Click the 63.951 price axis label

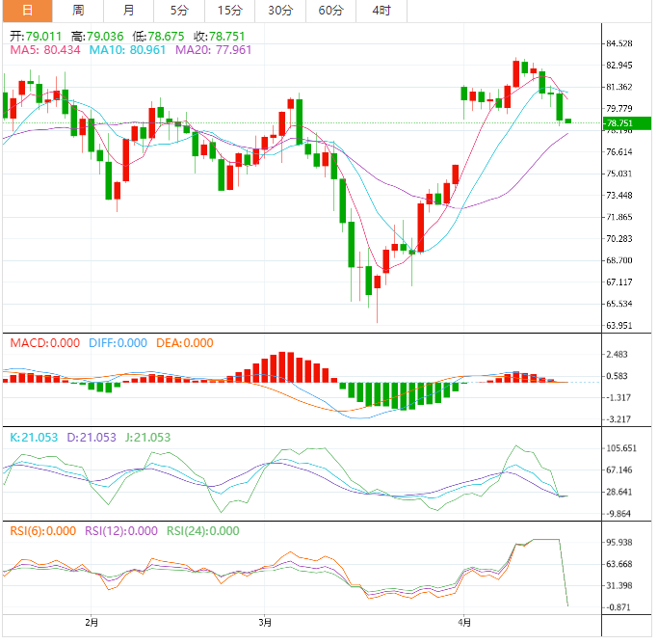coord(619,325)
